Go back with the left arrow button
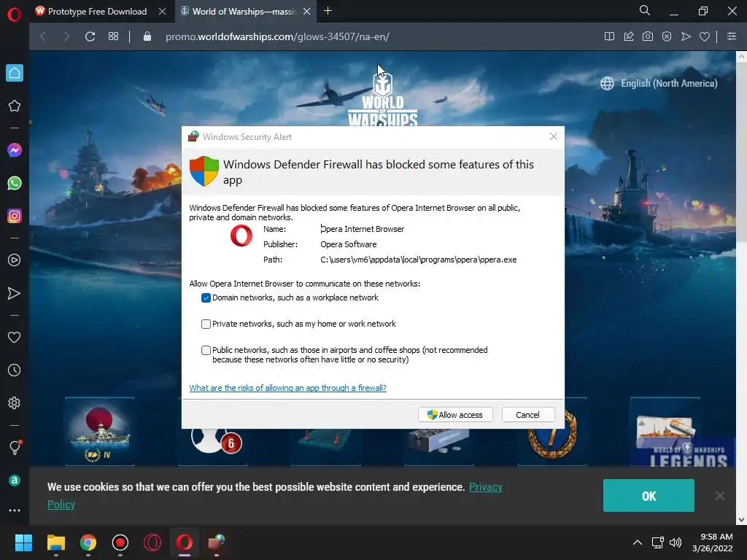 [x=43, y=36]
